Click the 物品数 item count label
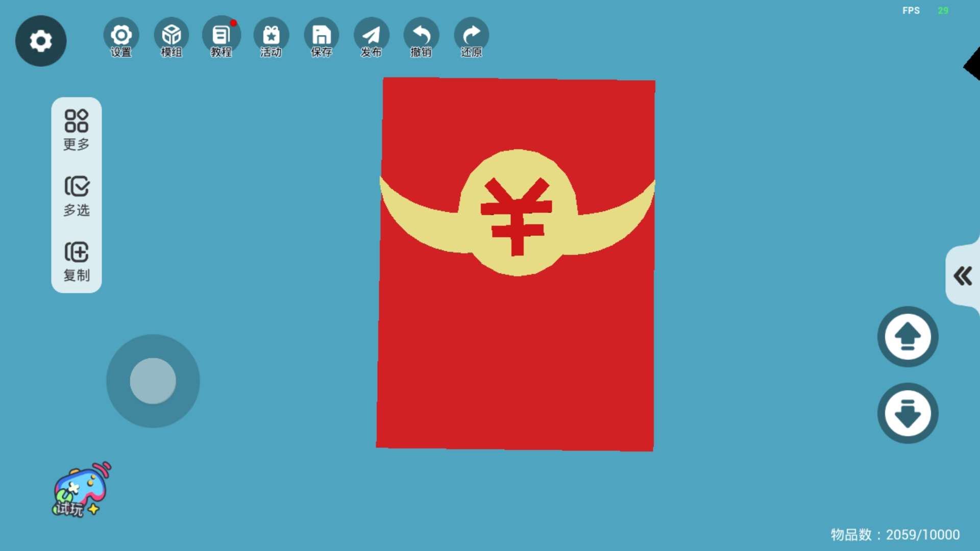This screenshot has height=551, width=980. click(895, 535)
